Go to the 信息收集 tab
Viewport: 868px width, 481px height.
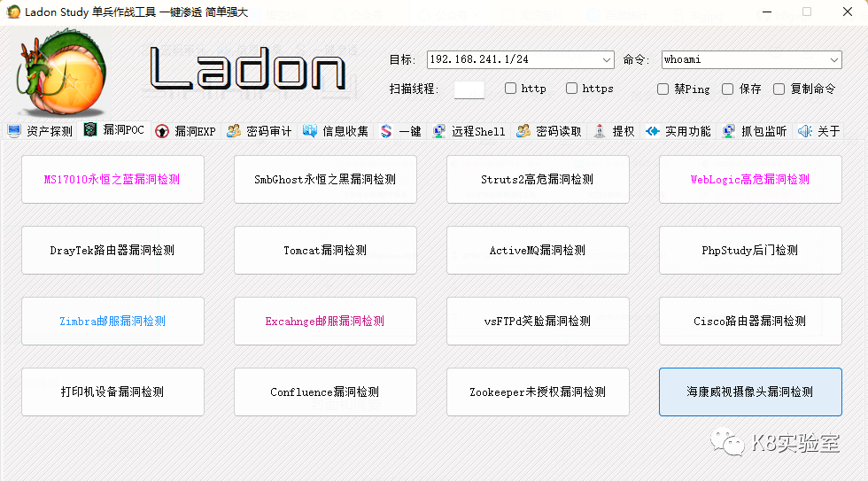[x=336, y=131]
